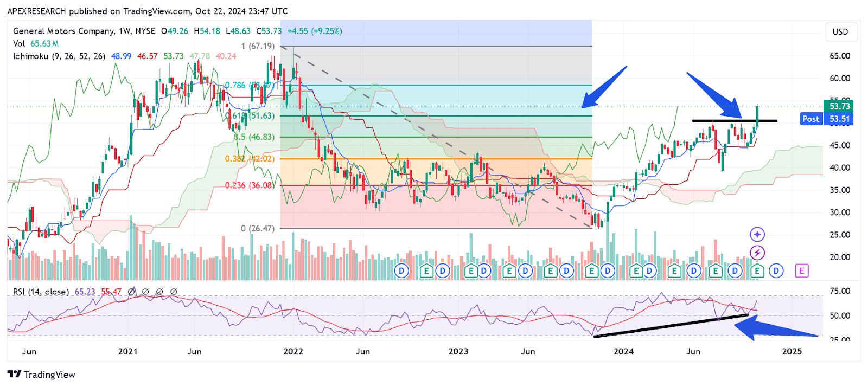Click the 2021 label on the time axis
The height and width of the screenshot is (387, 868).
(x=128, y=351)
